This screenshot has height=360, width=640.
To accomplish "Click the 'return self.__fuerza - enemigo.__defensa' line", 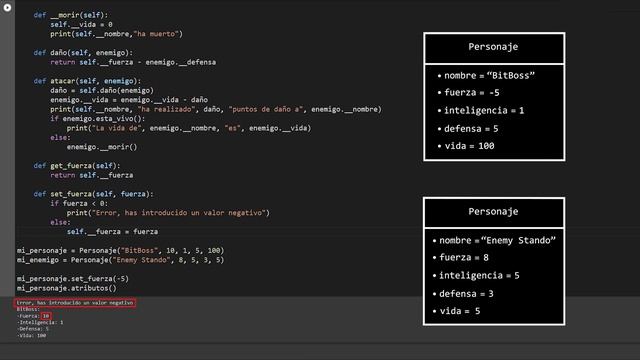I will (x=133, y=62).
